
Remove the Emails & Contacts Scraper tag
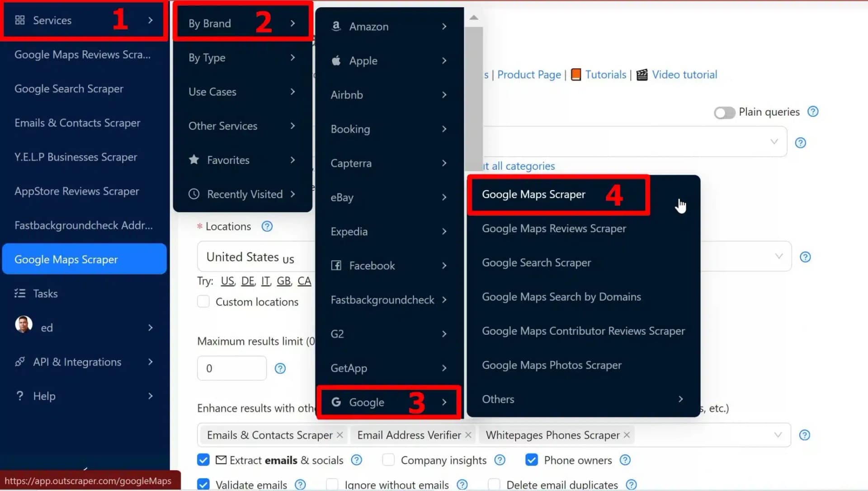click(x=340, y=435)
